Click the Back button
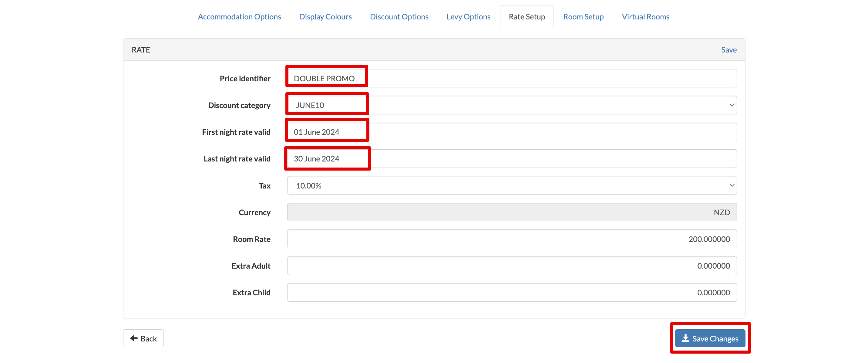868x363 pixels. (143, 338)
